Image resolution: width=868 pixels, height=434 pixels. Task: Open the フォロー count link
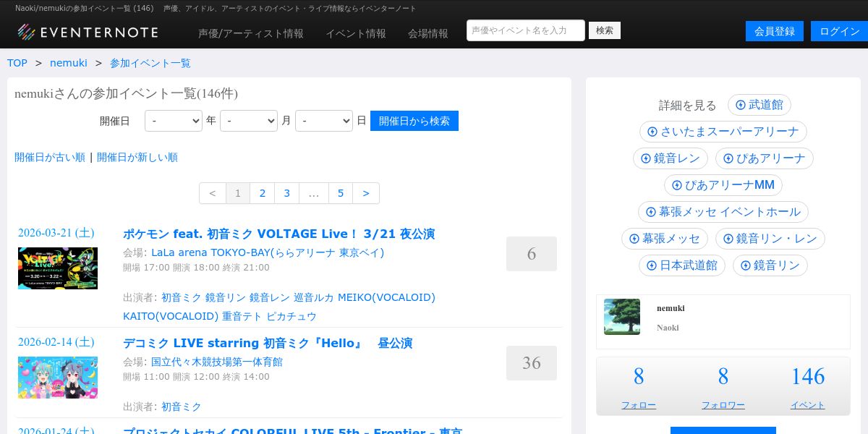[639, 405]
